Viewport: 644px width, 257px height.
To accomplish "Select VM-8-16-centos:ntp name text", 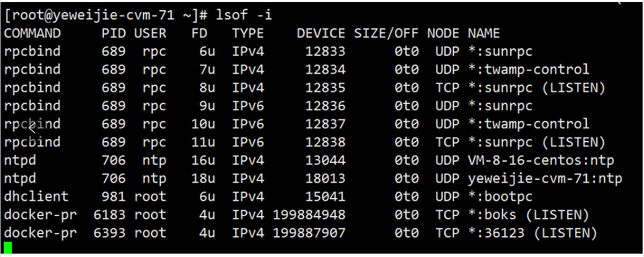I will [x=541, y=160].
